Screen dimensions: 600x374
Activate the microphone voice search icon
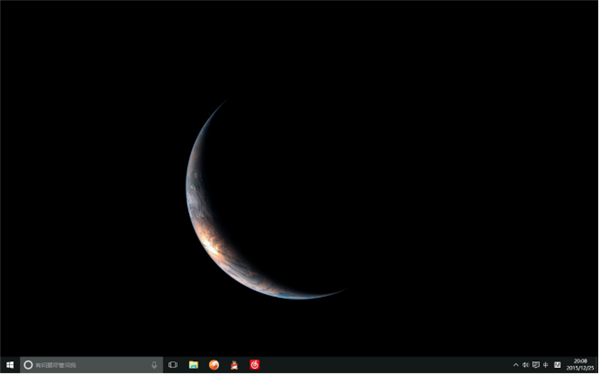[154, 365]
